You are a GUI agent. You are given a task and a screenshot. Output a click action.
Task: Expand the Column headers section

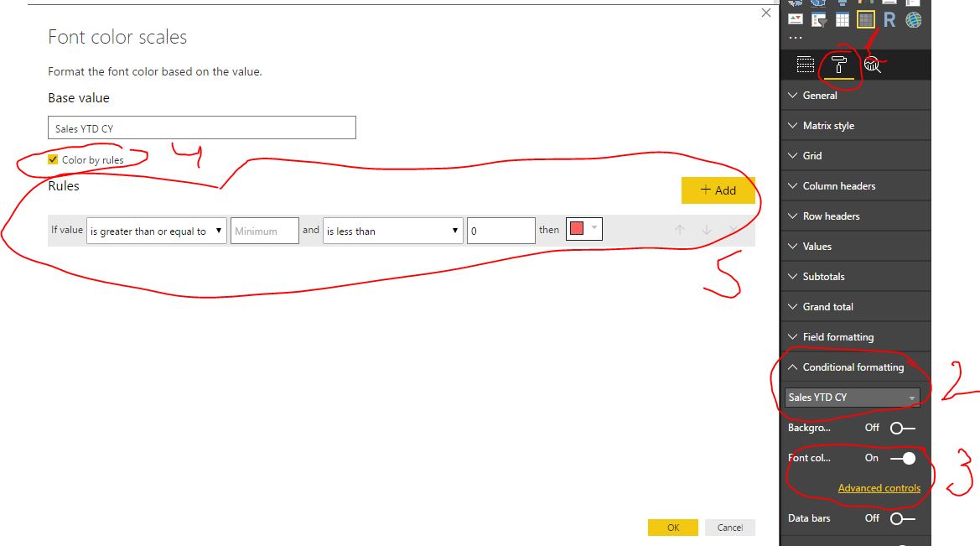click(855, 185)
